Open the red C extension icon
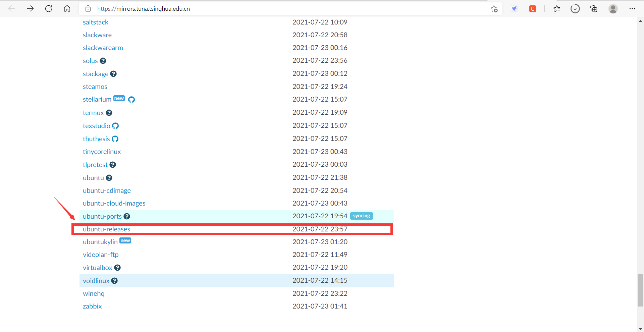Screen dimensions: 644x332 [x=533, y=9]
